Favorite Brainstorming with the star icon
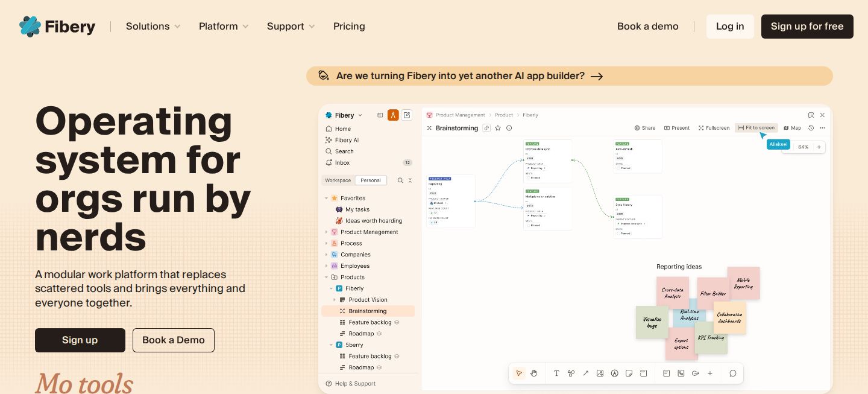868x394 pixels. (498, 128)
